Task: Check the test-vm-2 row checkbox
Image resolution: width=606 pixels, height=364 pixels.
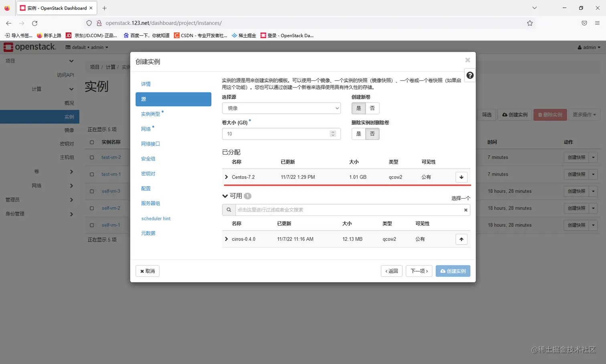Action: coord(92,157)
